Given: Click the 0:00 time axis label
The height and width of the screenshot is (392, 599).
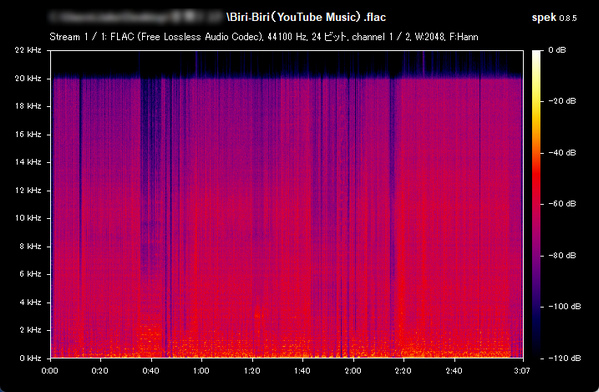Looking at the screenshot, I should coord(50,371).
